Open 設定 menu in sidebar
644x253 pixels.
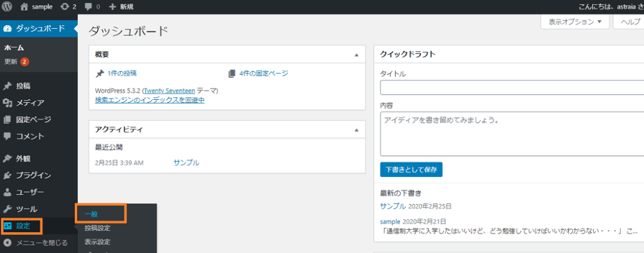click(x=23, y=225)
